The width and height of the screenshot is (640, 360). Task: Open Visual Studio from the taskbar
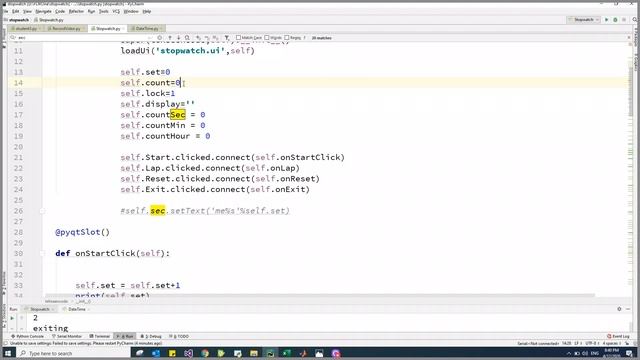tap(188, 353)
